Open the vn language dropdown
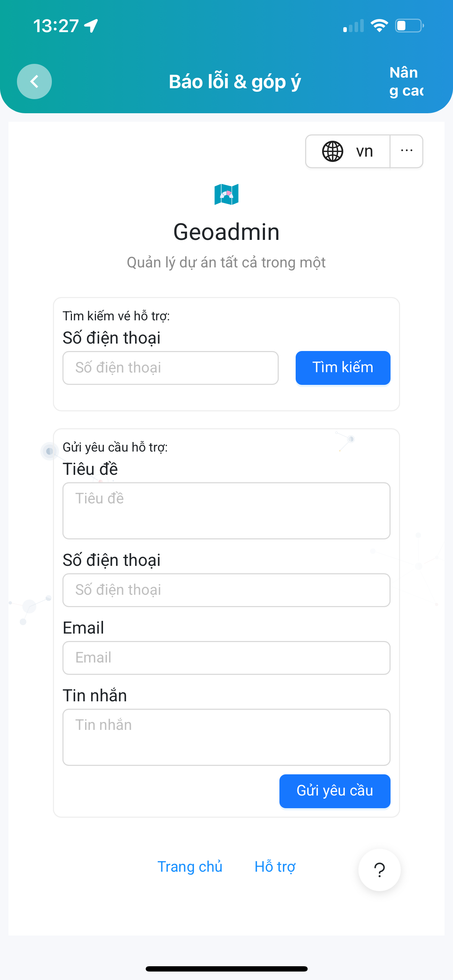The width and height of the screenshot is (453, 980). click(364, 151)
